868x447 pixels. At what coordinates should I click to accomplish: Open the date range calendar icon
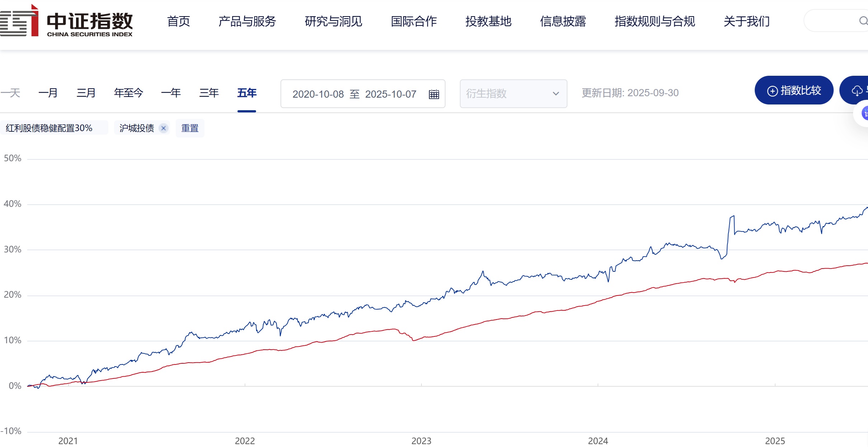click(x=434, y=94)
